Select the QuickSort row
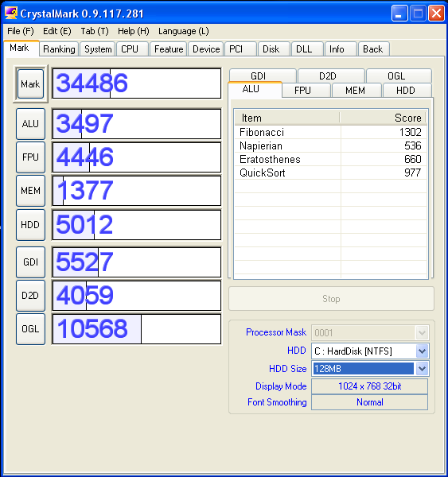This screenshot has height=477, width=448. pyautogui.click(x=331, y=173)
